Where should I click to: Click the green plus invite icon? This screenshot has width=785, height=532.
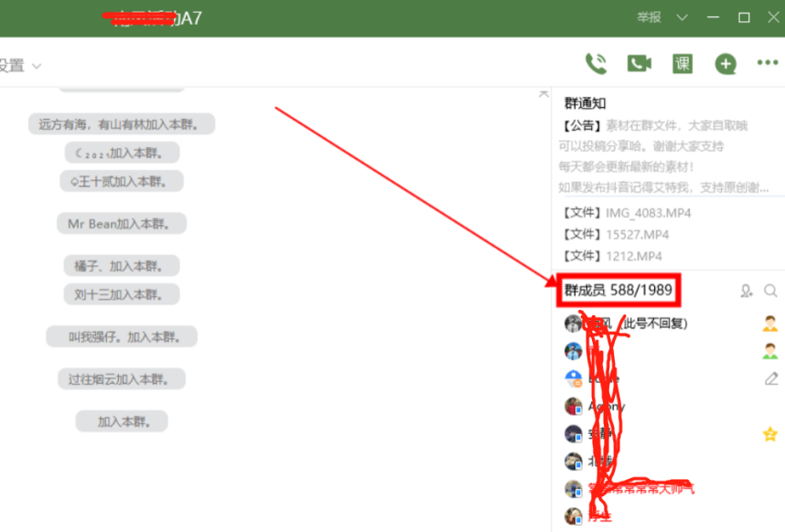coord(726,64)
